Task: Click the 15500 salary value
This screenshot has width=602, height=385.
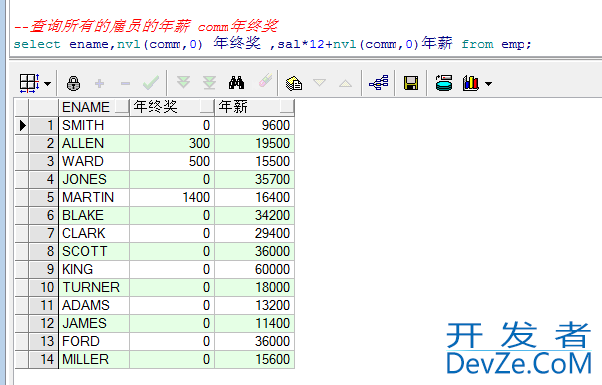Action: (255, 161)
